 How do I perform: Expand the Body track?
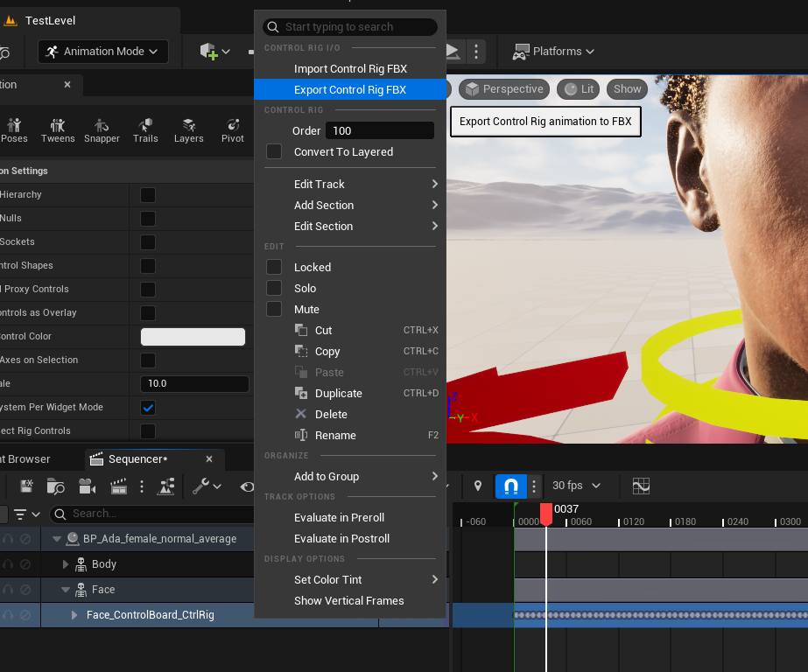(x=66, y=564)
